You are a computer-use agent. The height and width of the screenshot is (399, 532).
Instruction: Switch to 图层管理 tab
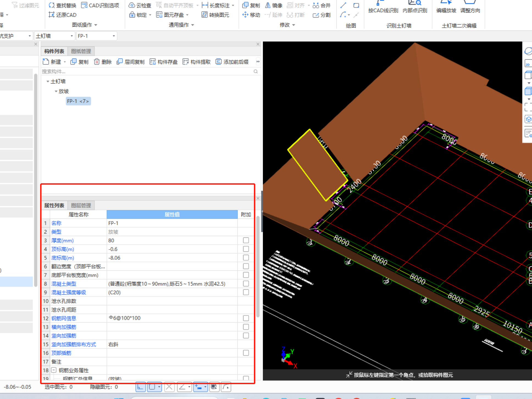81,206
